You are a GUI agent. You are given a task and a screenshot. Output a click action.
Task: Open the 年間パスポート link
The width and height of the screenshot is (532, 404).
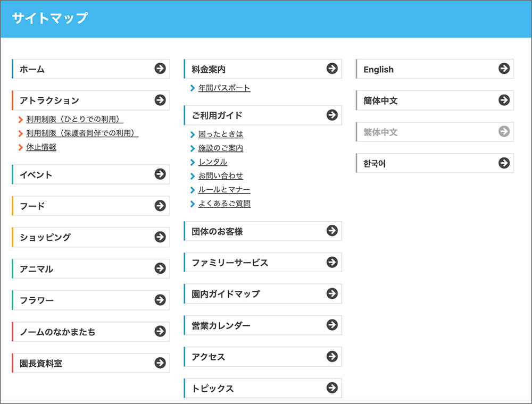(225, 88)
